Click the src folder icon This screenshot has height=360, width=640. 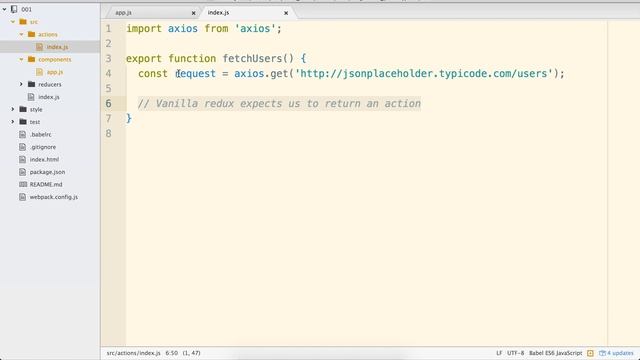pyautogui.click(x=23, y=22)
